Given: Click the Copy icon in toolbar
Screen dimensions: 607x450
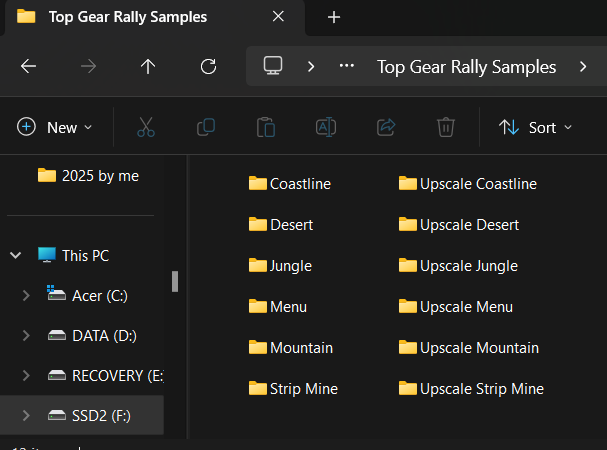Looking at the screenshot, I should point(206,127).
